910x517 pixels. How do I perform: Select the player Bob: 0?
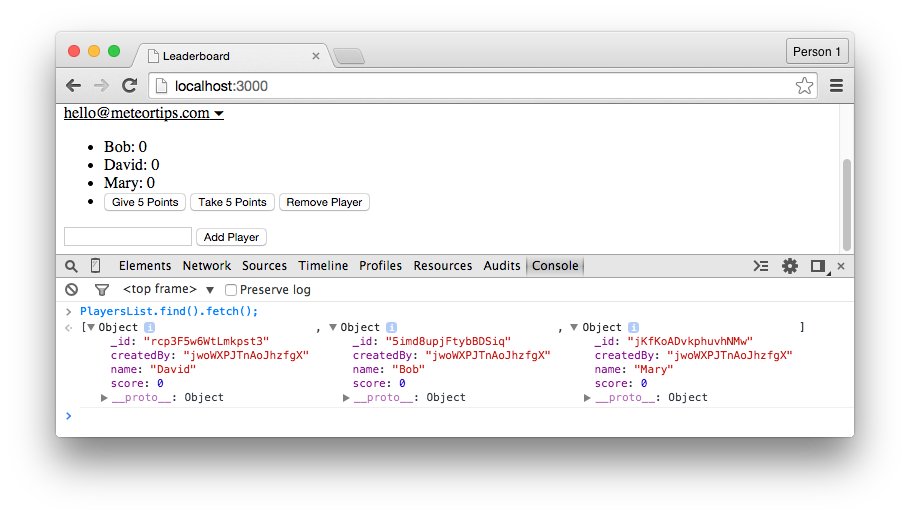(125, 147)
